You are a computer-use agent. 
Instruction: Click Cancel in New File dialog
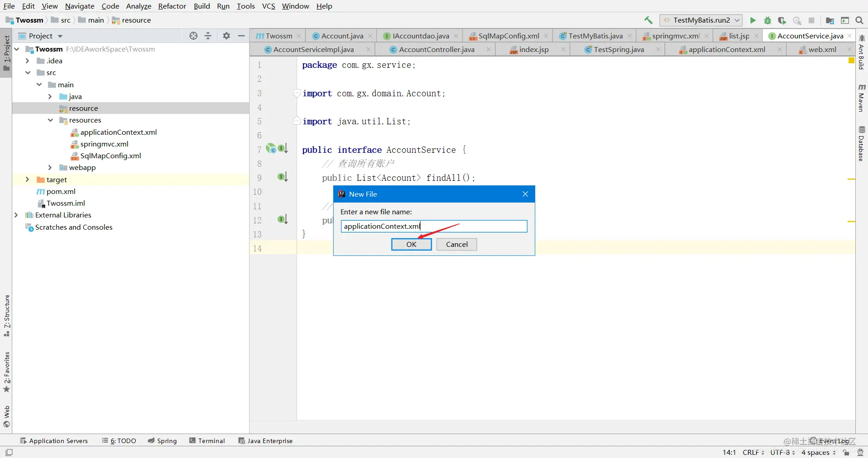coord(457,244)
